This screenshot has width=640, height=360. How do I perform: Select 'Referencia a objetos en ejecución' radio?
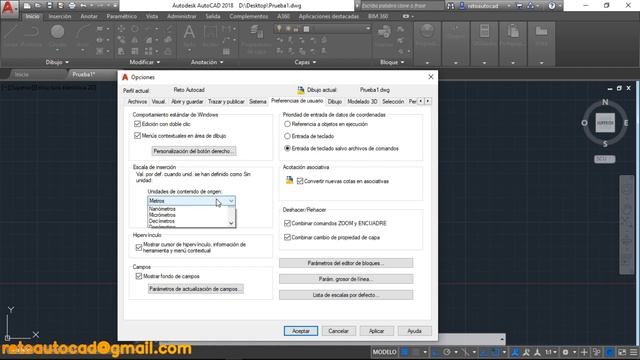tap(287, 124)
